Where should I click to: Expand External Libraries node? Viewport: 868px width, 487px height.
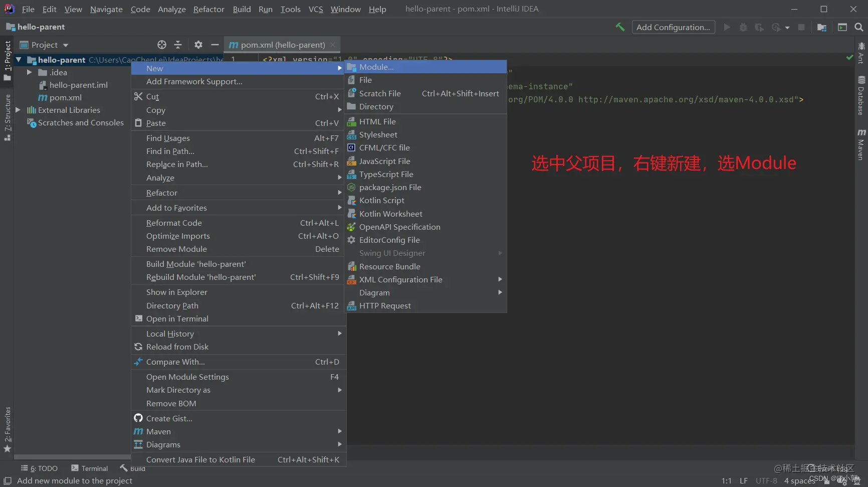click(x=18, y=110)
